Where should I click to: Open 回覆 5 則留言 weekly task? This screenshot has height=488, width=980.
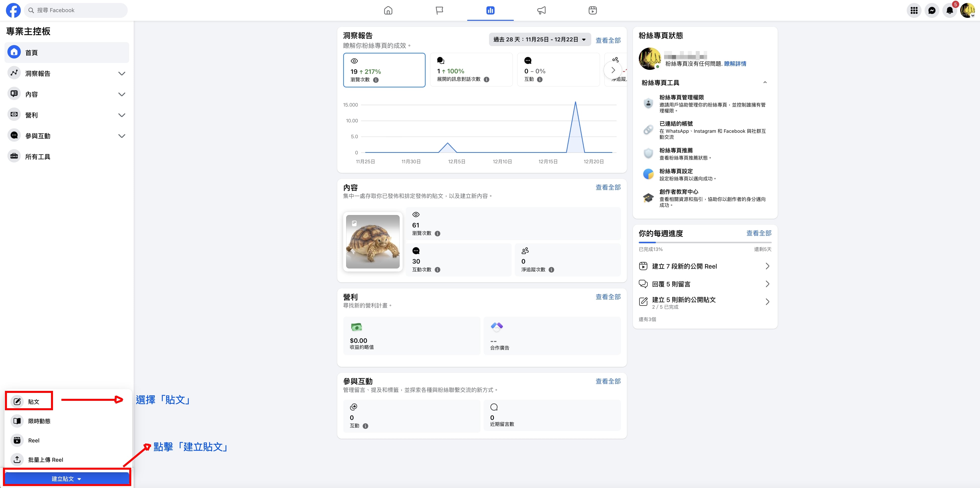coord(705,284)
